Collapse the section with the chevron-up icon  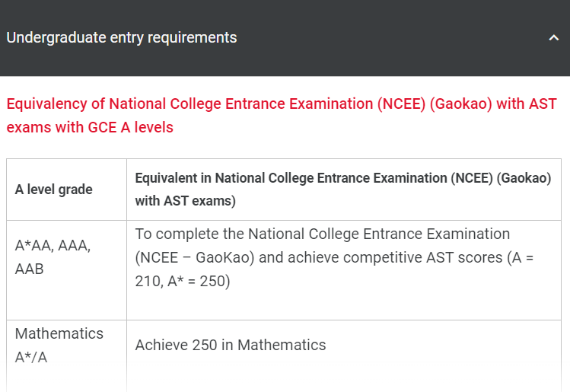coord(554,37)
